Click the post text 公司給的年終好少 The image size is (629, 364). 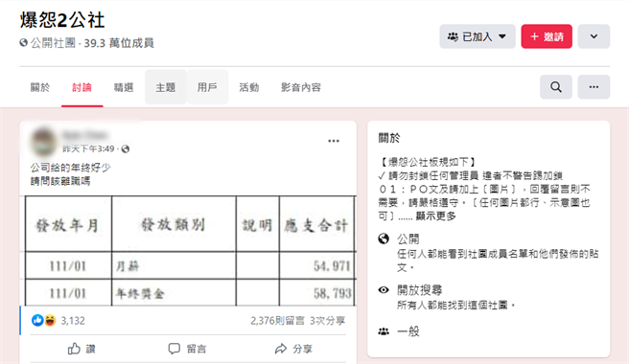(71, 168)
